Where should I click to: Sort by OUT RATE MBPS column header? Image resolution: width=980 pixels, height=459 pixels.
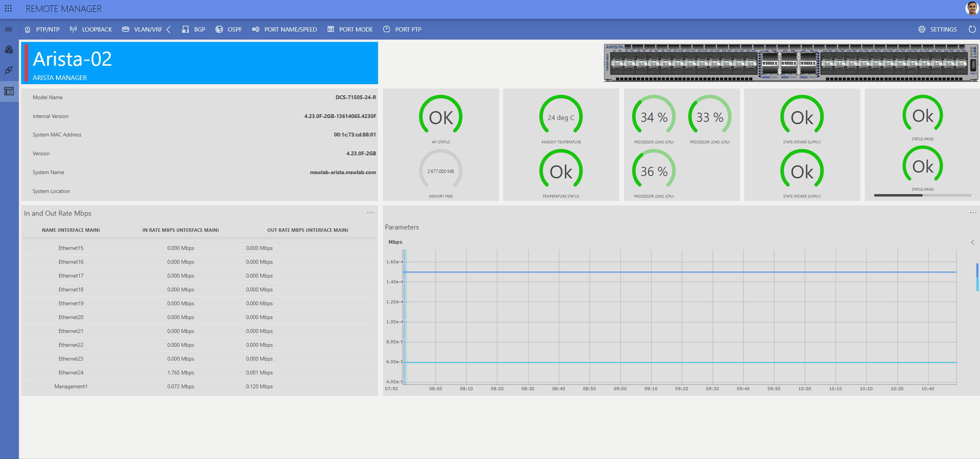coord(308,230)
